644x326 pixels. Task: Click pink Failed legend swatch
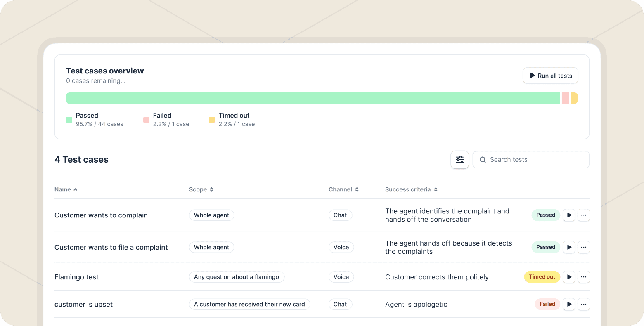click(x=146, y=120)
